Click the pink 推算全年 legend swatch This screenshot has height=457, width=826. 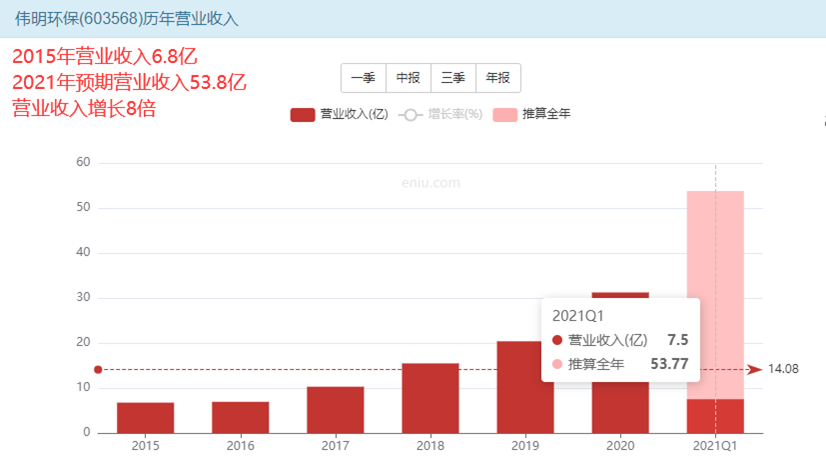click(505, 115)
